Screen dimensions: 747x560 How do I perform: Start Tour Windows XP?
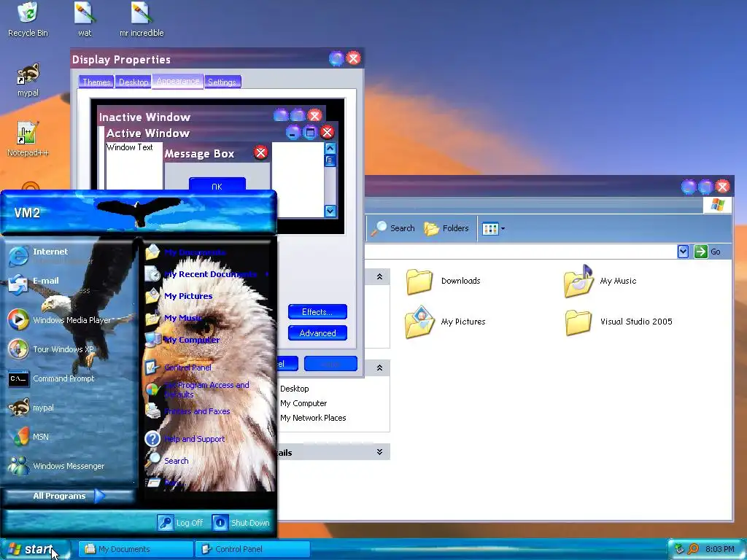point(69,349)
